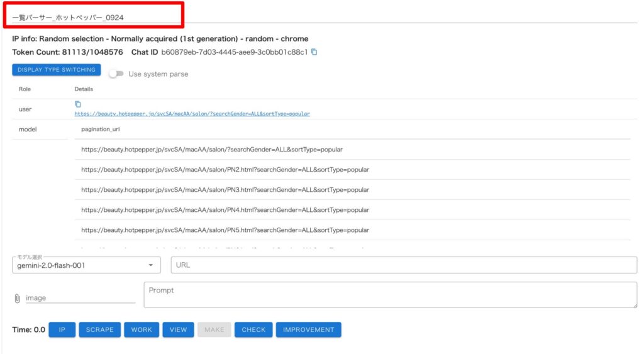Copy the Chat ID with the copy icon

pos(314,52)
